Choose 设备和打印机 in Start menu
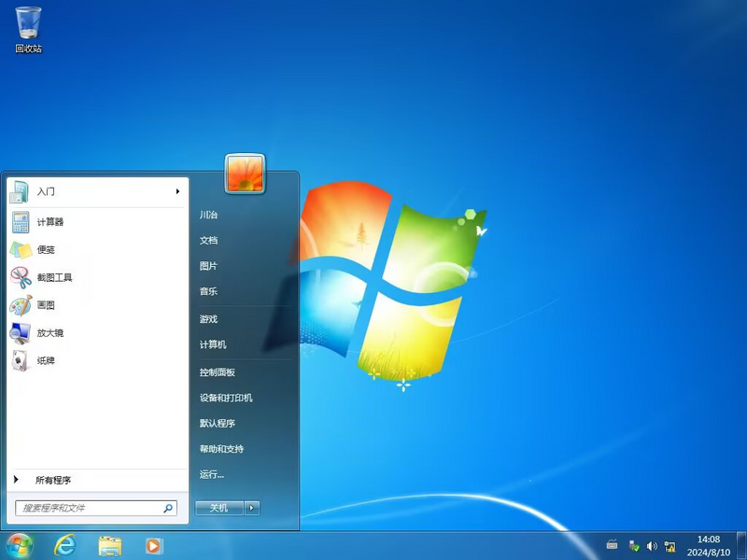The height and width of the screenshot is (560, 747). coord(226,398)
